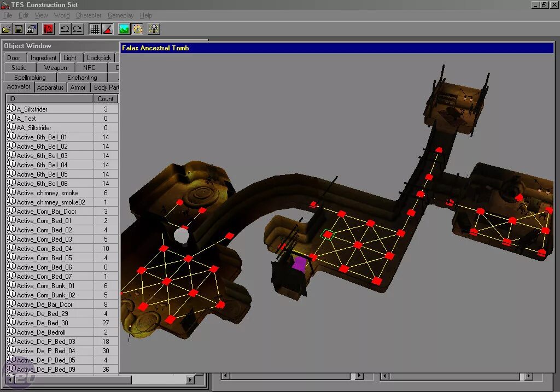This screenshot has height=392, width=560.
Task: Select the Active_6th_Bell_06 activator icon
Action: coord(11,183)
